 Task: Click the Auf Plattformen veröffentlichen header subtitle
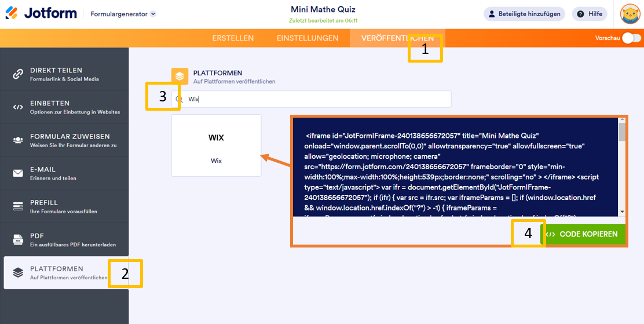[x=234, y=81]
